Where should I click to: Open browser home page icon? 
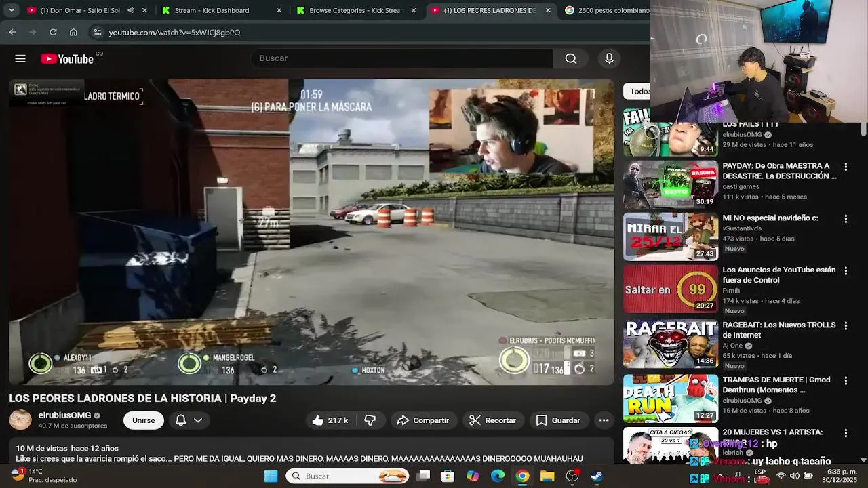click(x=73, y=32)
